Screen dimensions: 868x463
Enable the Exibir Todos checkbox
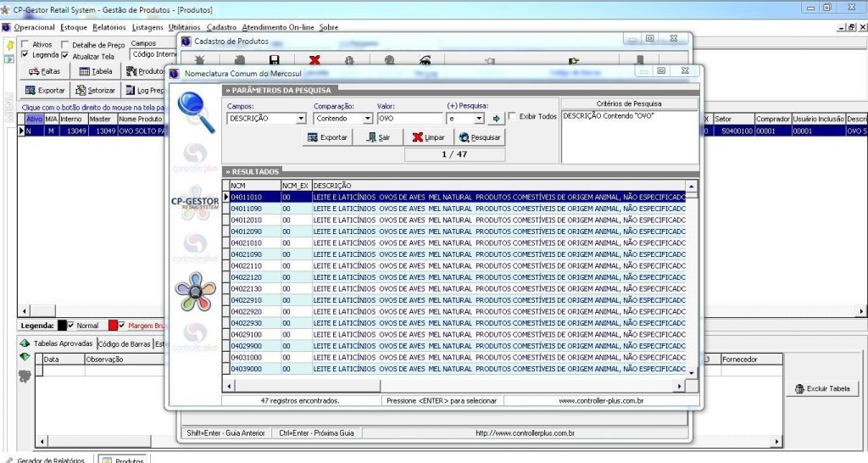pos(512,116)
